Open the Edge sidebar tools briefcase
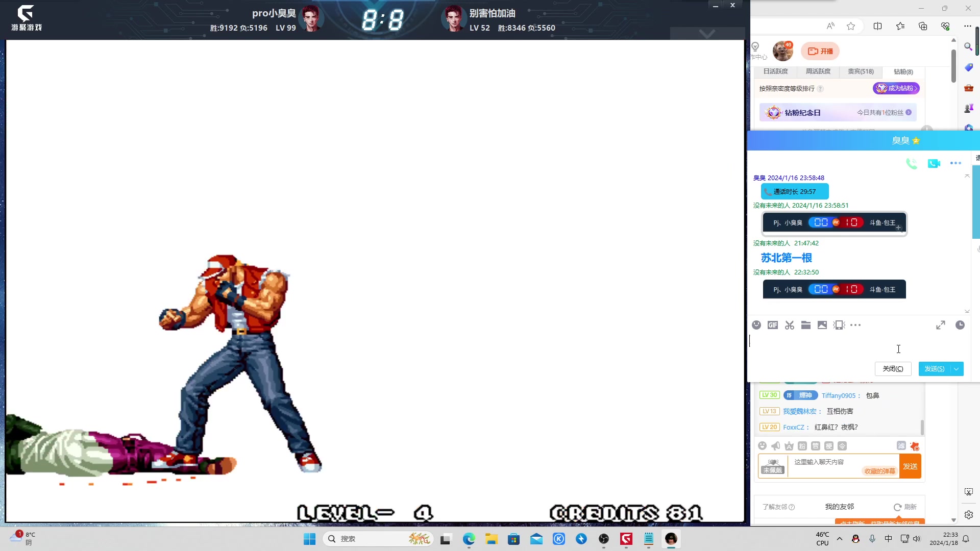 click(968, 88)
